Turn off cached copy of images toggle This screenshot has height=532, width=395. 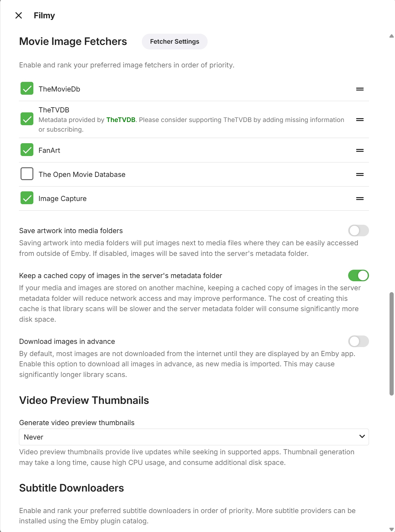pyautogui.click(x=358, y=275)
